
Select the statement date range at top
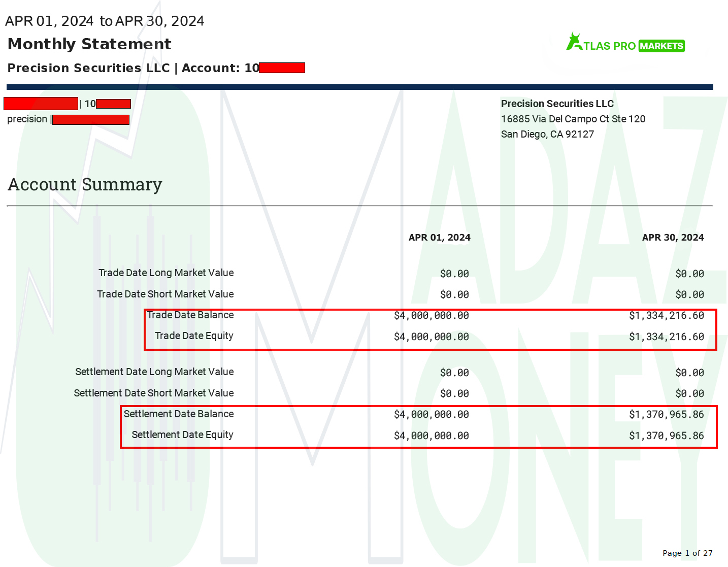[105, 21]
